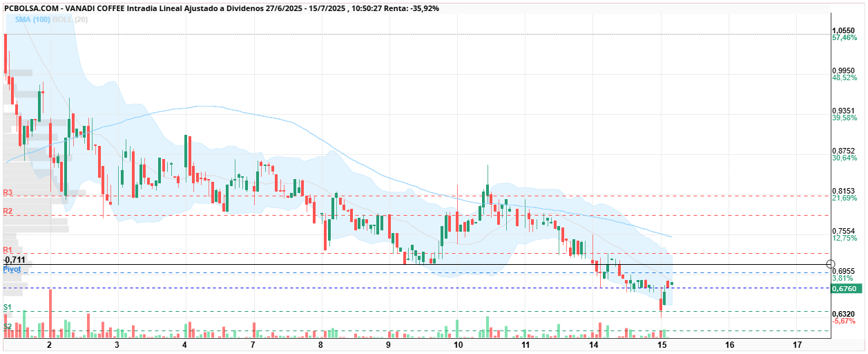Viewport: 868px width, 354px height.
Task: Click percentage label 39,58%
Action: 845,118
